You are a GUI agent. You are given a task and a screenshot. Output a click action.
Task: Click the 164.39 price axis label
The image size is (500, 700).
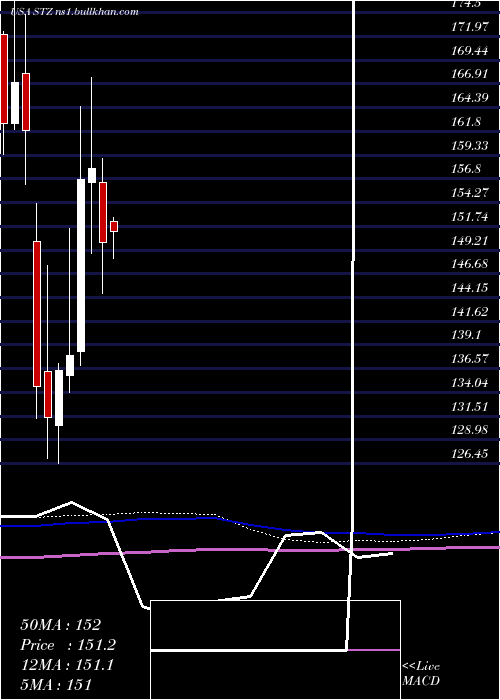pyautogui.click(x=470, y=98)
